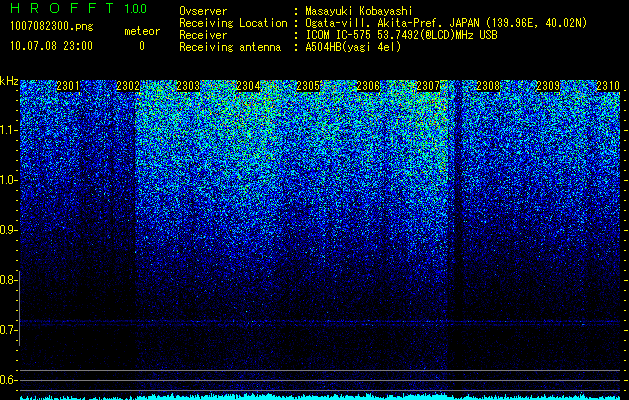Click the 2304 time marker
This screenshot has width=629, height=400.
click(248, 86)
